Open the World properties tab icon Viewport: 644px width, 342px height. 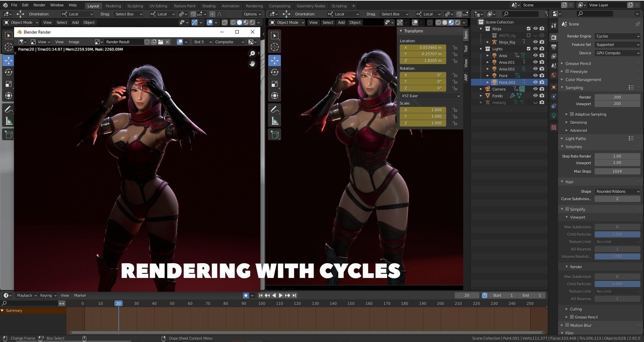pyautogui.click(x=554, y=75)
